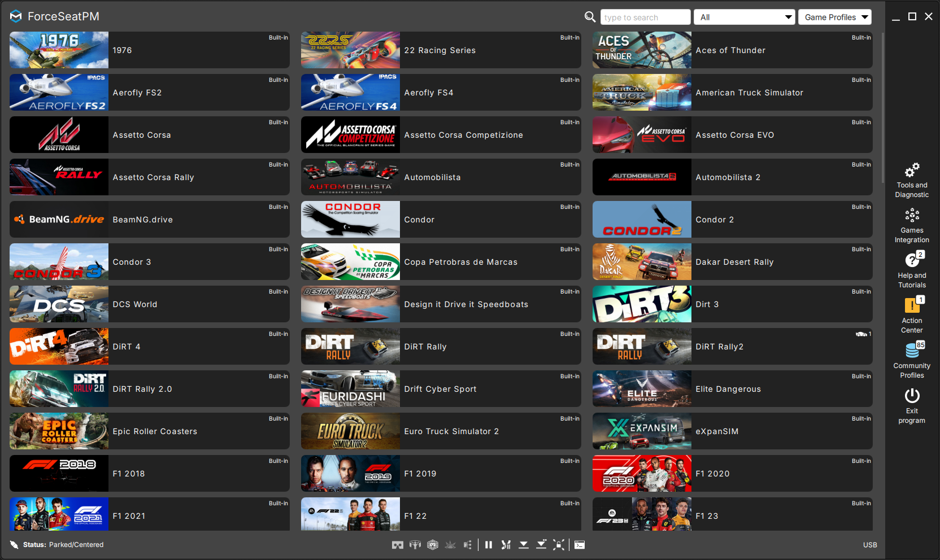Open Help and Tutorials
This screenshot has width=940, height=560.
pyautogui.click(x=912, y=270)
